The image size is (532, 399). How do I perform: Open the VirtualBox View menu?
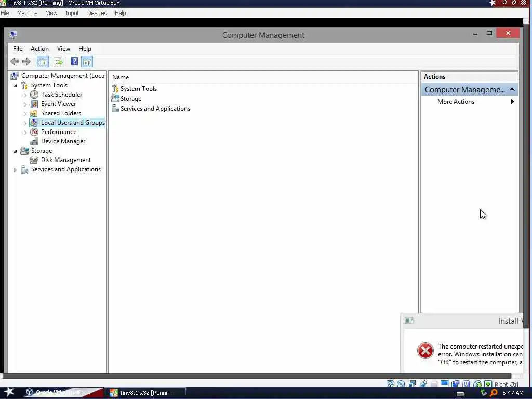click(x=51, y=13)
